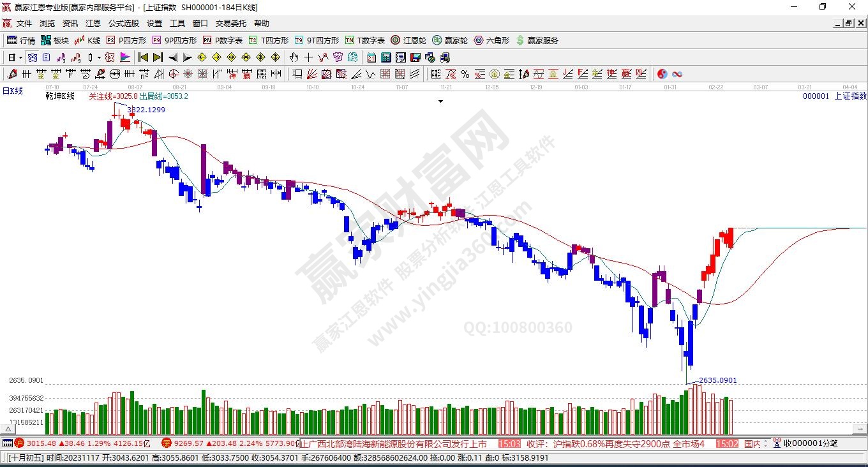Click the percent sign drawing tool
Viewport: 868px width, 467px height.
pyautogui.click(x=465, y=74)
